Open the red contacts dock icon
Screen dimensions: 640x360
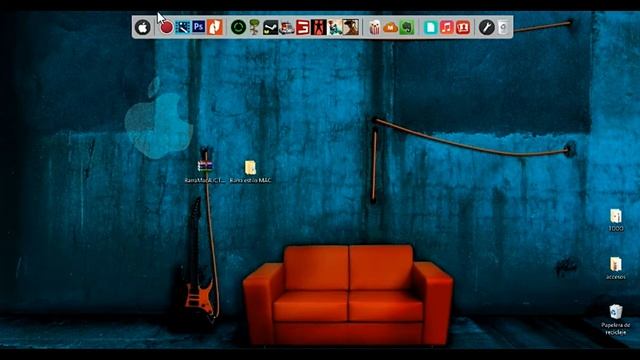(463, 27)
